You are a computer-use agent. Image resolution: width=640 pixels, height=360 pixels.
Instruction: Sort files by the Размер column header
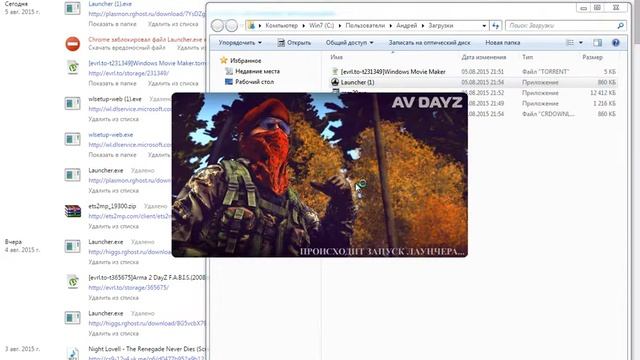coord(592,57)
